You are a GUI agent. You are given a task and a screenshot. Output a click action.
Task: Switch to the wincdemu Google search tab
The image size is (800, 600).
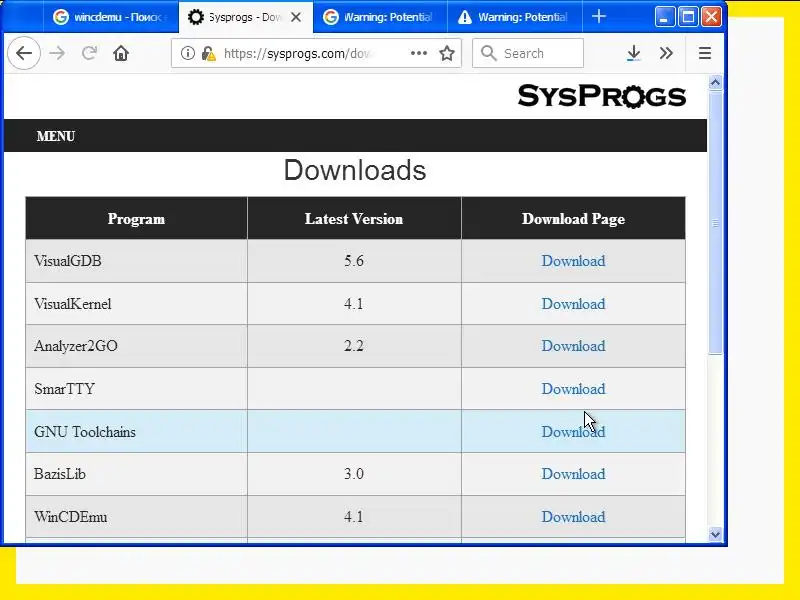pyautogui.click(x=111, y=17)
